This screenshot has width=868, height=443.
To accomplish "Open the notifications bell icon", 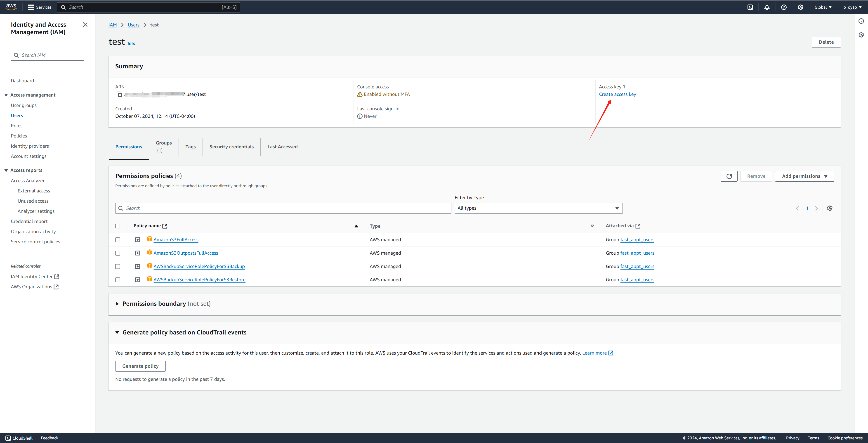I will coord(767,7).
